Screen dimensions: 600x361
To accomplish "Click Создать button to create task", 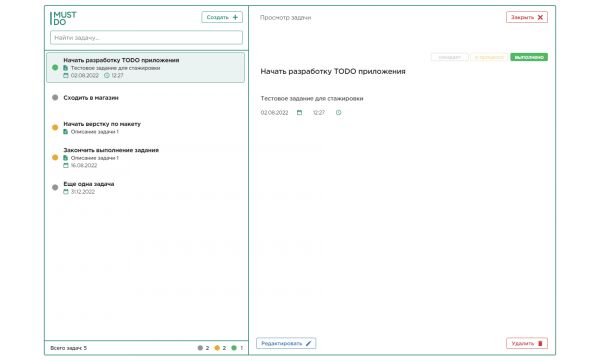I will coord(222,17).
